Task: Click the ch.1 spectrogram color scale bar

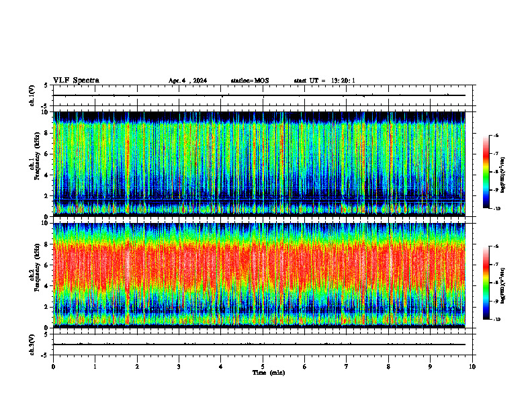Action: [x=486, y=172]
